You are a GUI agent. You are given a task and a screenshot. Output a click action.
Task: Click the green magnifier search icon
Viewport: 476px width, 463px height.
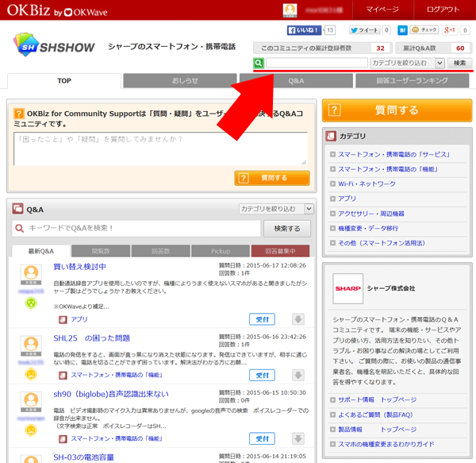pos(259,63)
